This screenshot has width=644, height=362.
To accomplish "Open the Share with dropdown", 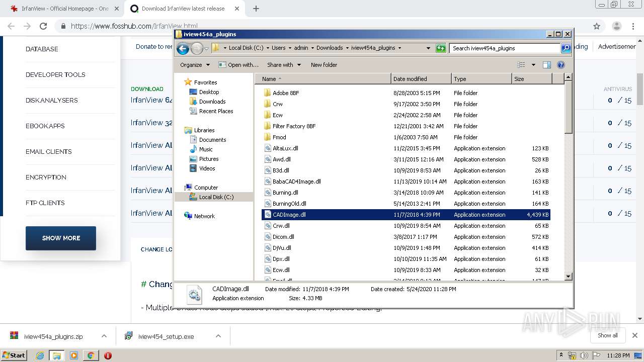I will 284,65.
